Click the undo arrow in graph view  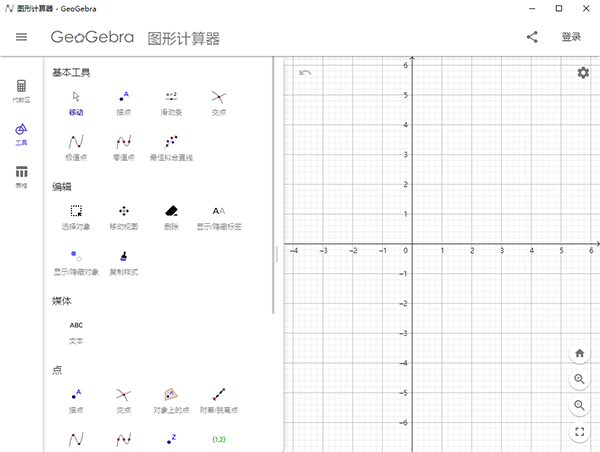[305, 73]
